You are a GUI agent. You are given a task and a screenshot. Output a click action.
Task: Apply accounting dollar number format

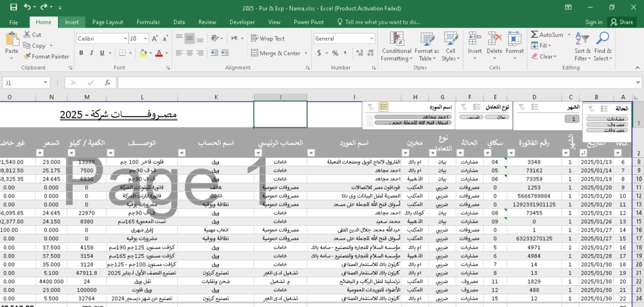(x=319, y=53)
